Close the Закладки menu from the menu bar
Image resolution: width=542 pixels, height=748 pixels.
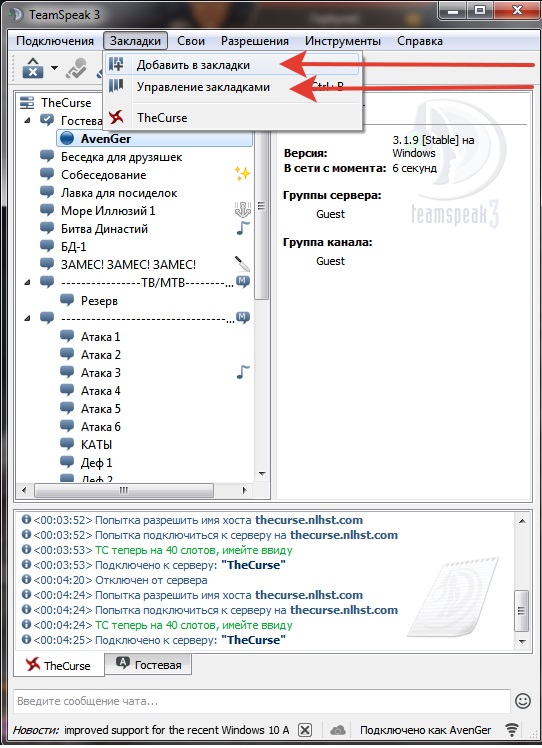point(135,41)
